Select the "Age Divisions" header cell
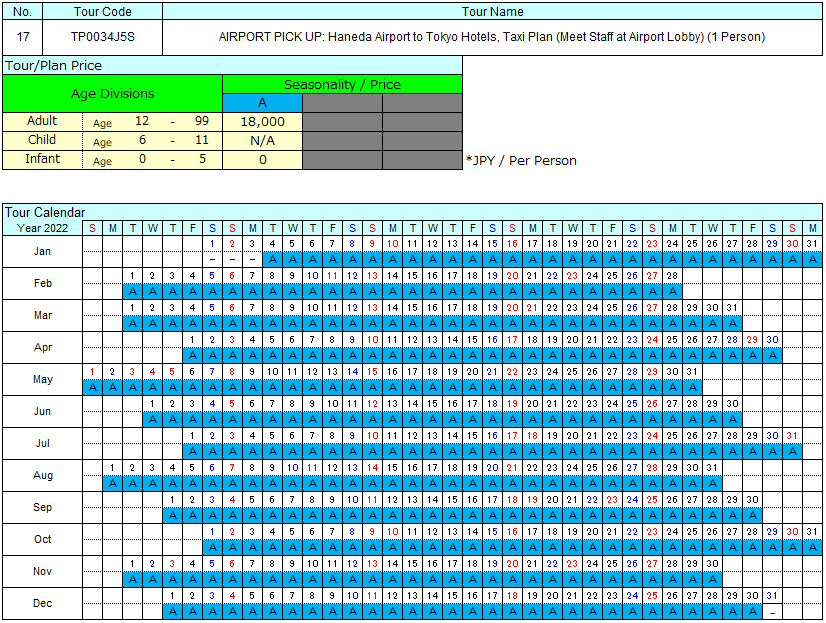 tap(113, 93)
